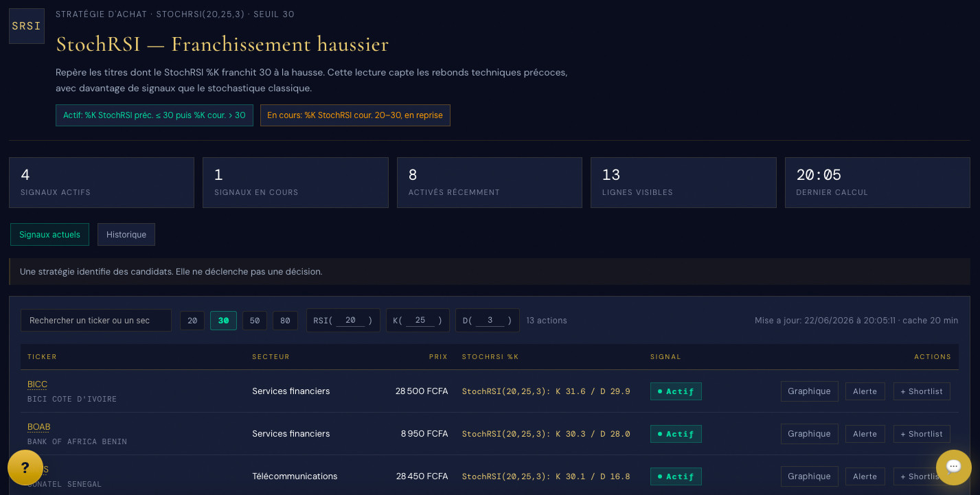Viewport: 980px width, 495px height.
Task: Click BICC StochRSI value K 31.6
Action: pos(546,391)
